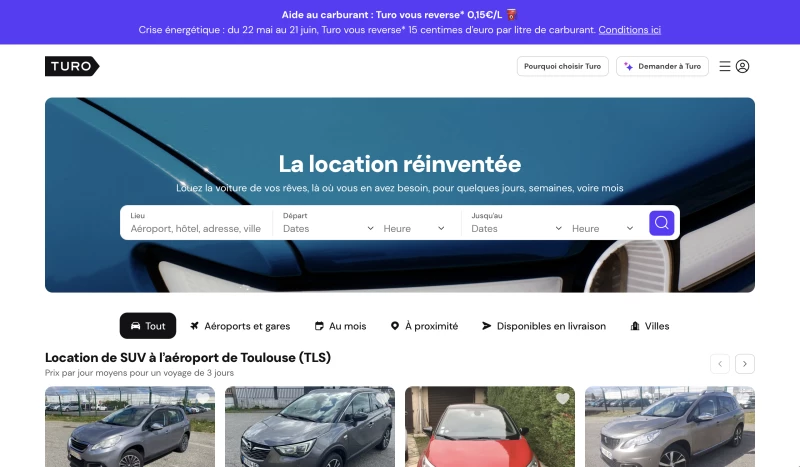This screenshot has height=467, width=800.
Task: Select the À proximité filter tab
Action: click(424, 326)
